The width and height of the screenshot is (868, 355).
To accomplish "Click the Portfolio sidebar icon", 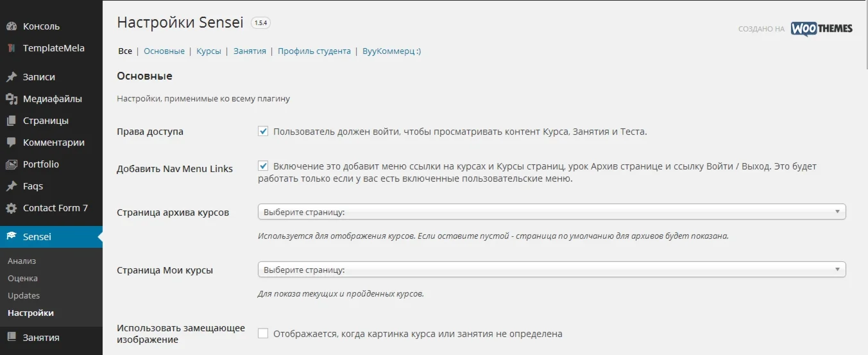I will click(12, 164).
